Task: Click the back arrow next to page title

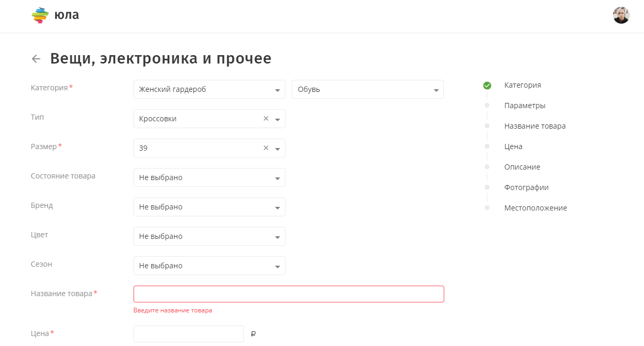Action: 36,58
